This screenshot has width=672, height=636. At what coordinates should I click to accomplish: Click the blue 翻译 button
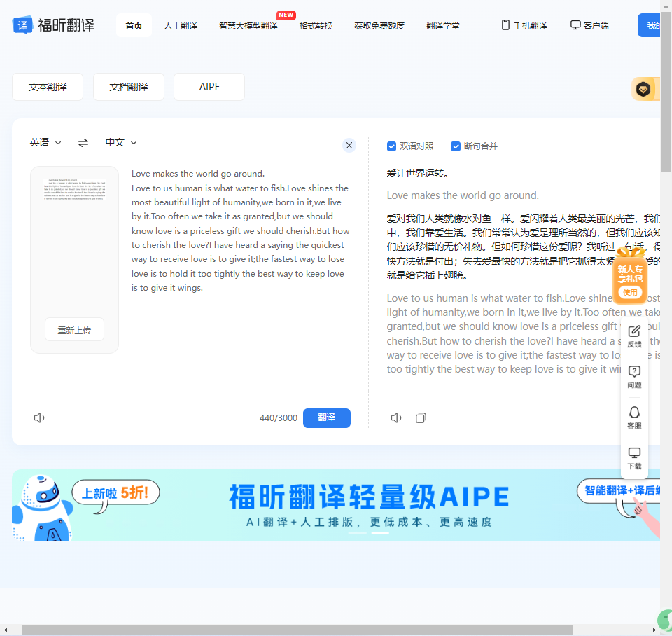pos(327,417)
